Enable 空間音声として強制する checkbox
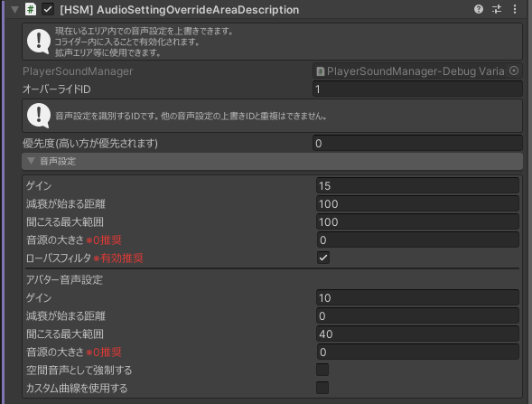This screenshot has width=532, height=404. tap(322, 370)
